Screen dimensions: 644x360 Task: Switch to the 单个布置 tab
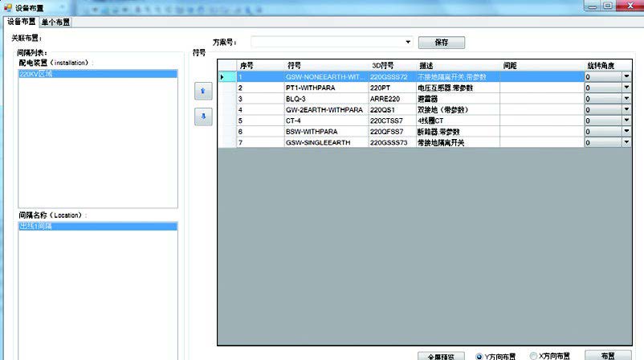tap(56, 22)
